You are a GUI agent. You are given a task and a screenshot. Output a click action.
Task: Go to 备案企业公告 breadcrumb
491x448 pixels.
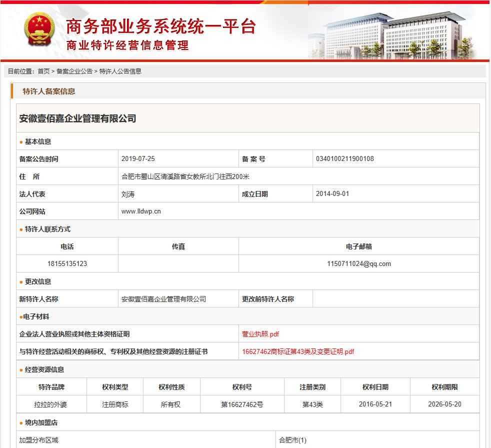click(x=74, y=71)
